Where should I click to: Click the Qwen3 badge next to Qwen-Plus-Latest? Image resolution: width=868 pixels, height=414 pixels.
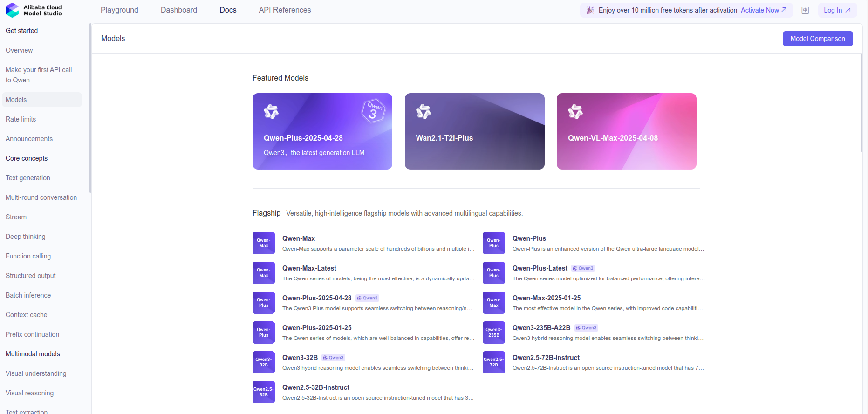(583, 268)
